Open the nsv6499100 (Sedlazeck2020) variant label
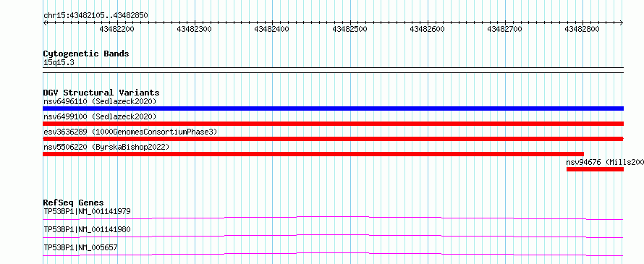 point(100,116)
